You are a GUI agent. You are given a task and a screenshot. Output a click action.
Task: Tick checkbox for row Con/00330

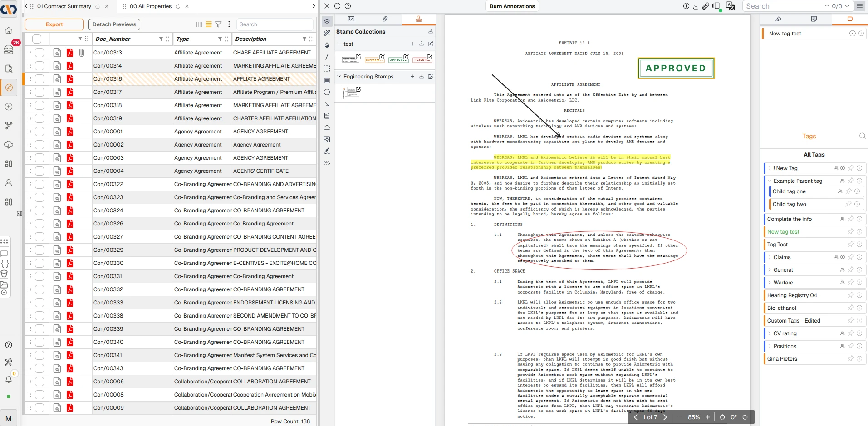39,263
